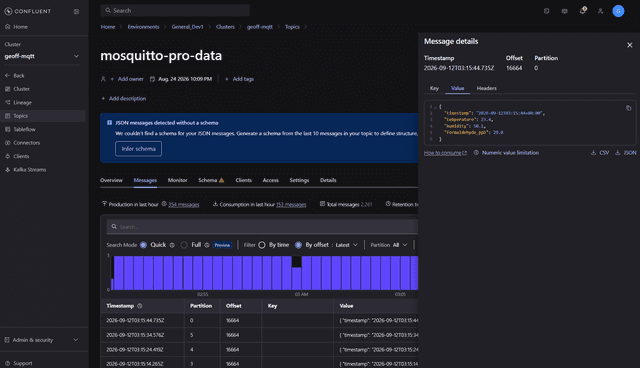Switch to the topic Clients tab
Image resolution: width=640 pixels, height=368 pixels.
click(243, 180)
